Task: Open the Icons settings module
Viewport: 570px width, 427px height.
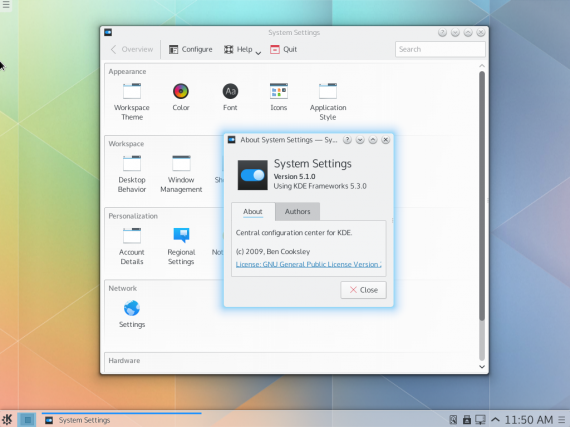Action: (x=279, y=97)
